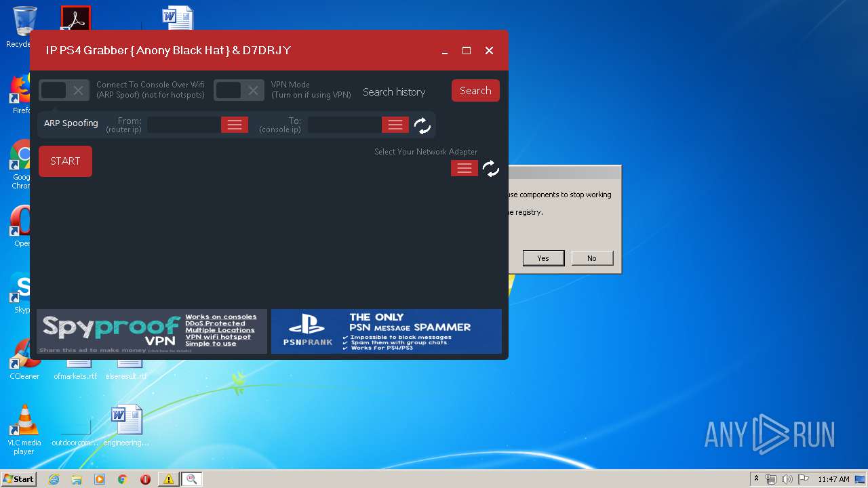Image resolution: width=868 pixels, height=488 pixels.
Task: Open the PSNPrank spammer ad banner
Action: [387, 331]
